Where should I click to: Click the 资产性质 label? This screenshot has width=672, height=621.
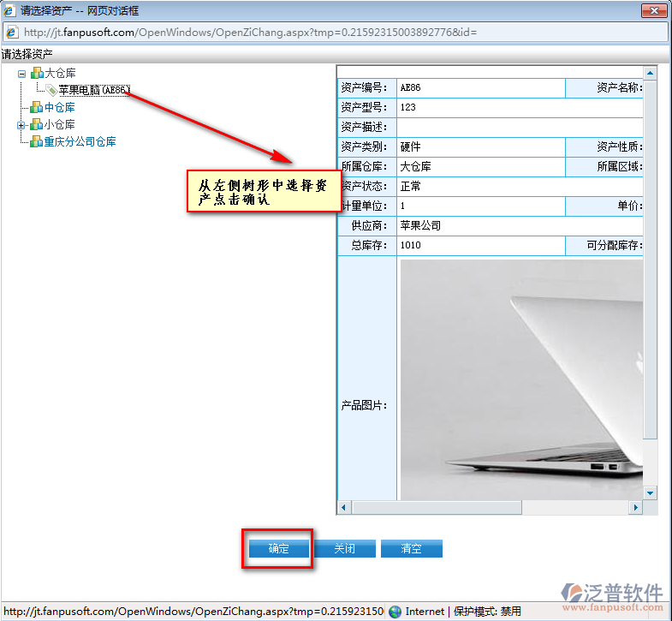point(620,147)
